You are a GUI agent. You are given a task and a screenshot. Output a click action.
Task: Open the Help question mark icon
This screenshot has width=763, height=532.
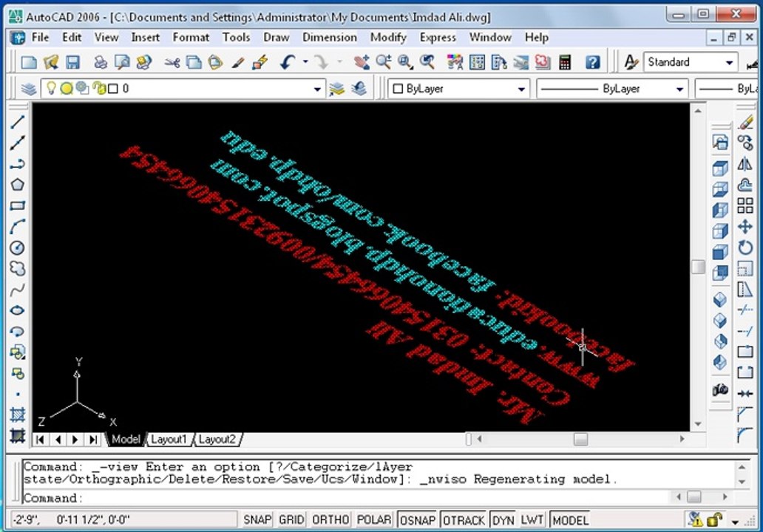click(x=592, y=62)
